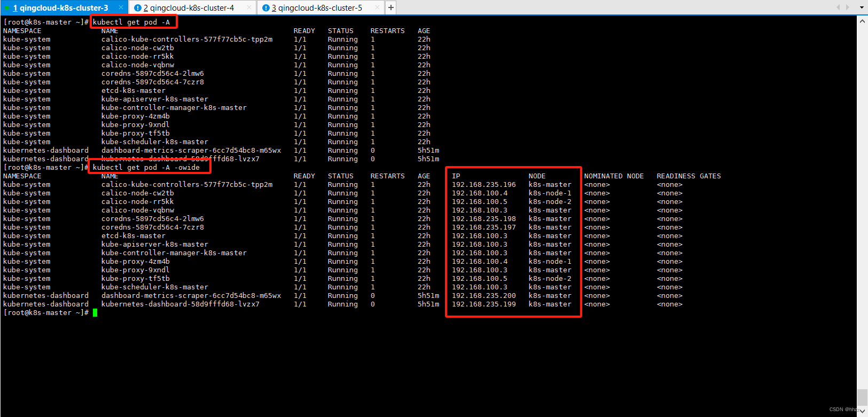This screenshot has width=868, height=417.
Task: Click the terminal scrollbar thumb
Action: [x=862, y=398]
